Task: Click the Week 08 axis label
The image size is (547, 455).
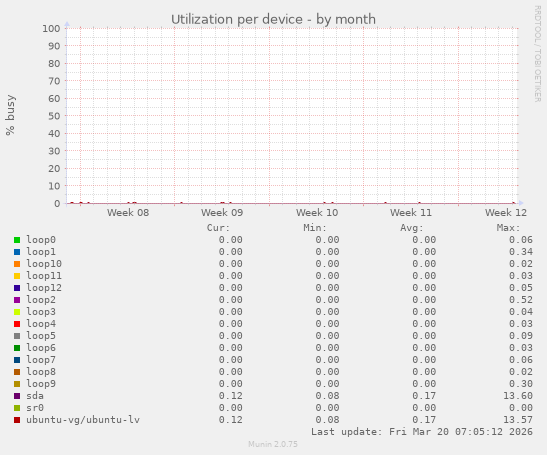Action: [x=128, y=212]
